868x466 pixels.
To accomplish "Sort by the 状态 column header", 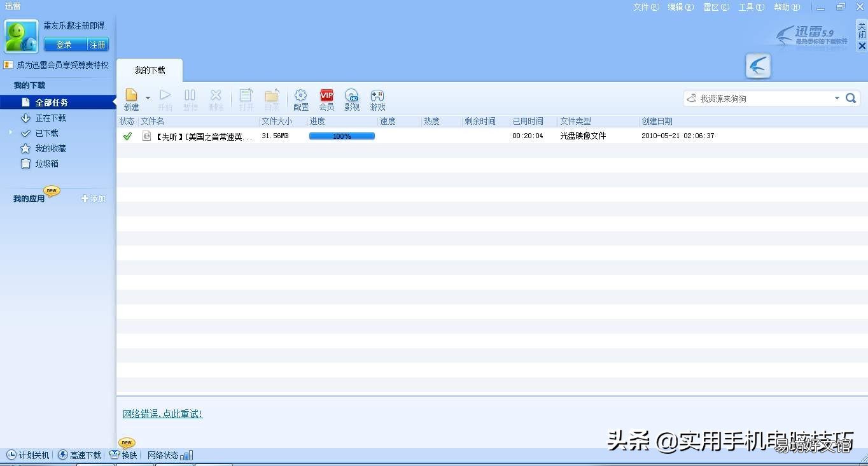I will (x=127, y=121).
